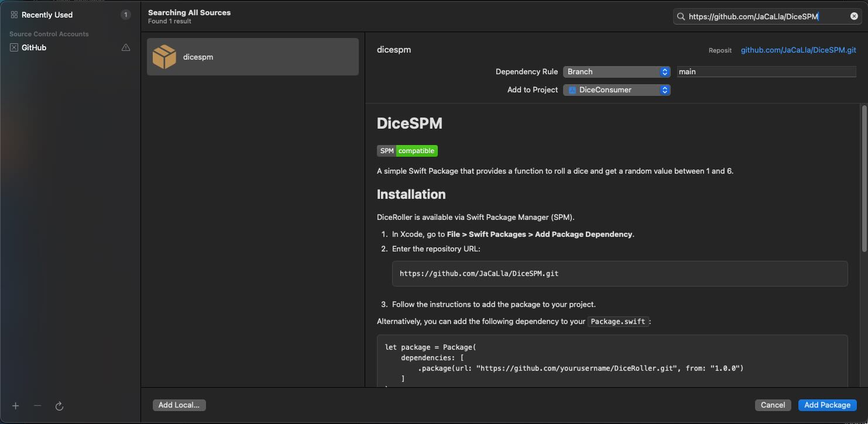Click the GitHub account icon
The width and height of the screenshot is (868, 424).
(x=14, y=47)
